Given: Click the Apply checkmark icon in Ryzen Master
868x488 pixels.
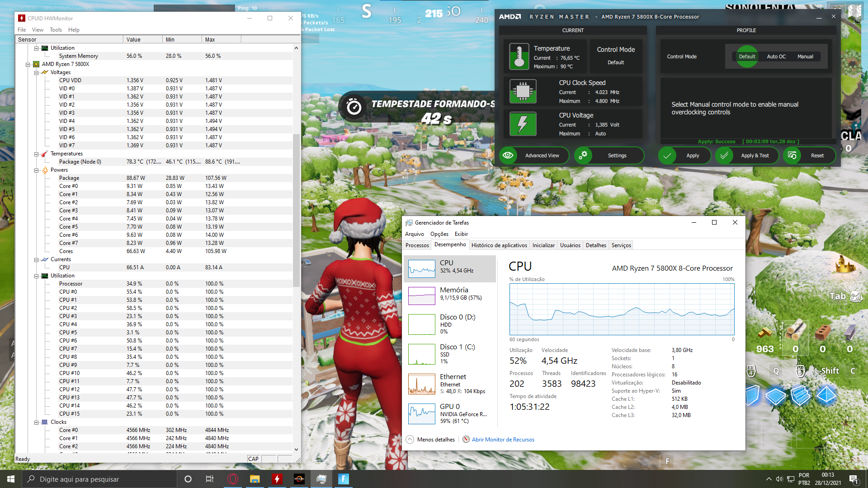Looking at the screenshot, I should [x=667, y=155].
